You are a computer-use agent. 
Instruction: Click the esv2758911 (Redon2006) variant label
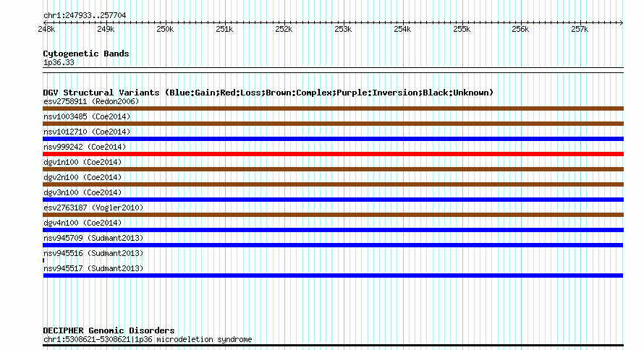pyautogui.click(x=91, y=101)
